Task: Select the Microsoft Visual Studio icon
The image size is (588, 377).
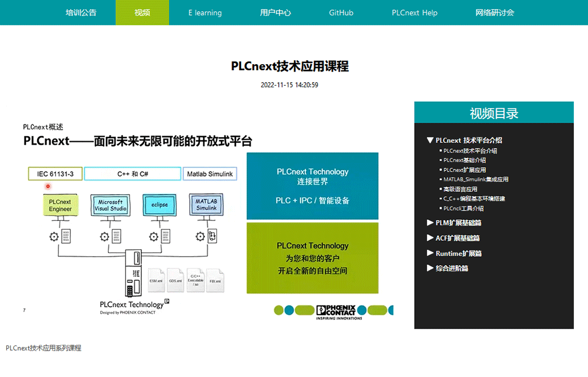Action: click(x=110, y=205)
